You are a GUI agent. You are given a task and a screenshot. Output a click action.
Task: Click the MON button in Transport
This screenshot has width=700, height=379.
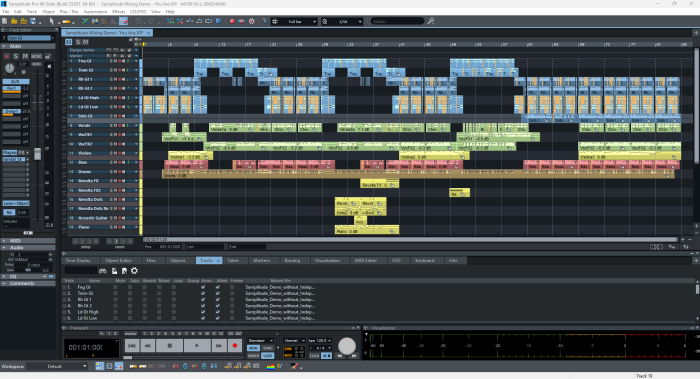tap(253, 348)
